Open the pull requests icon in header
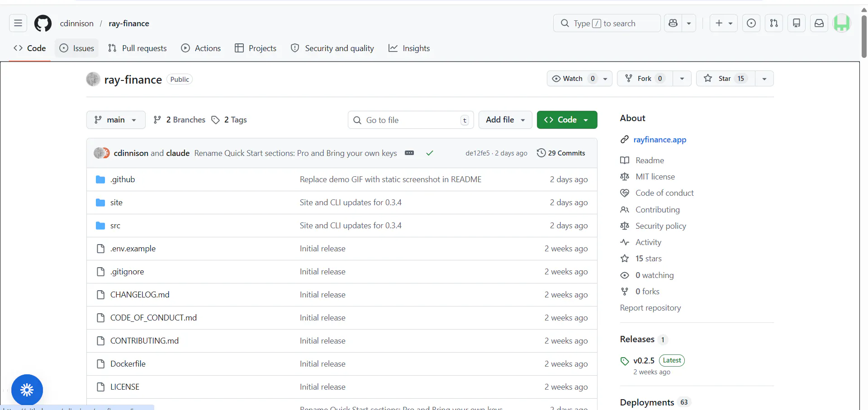The height and width of the screenshot is (410, 868). click(774, 23)
